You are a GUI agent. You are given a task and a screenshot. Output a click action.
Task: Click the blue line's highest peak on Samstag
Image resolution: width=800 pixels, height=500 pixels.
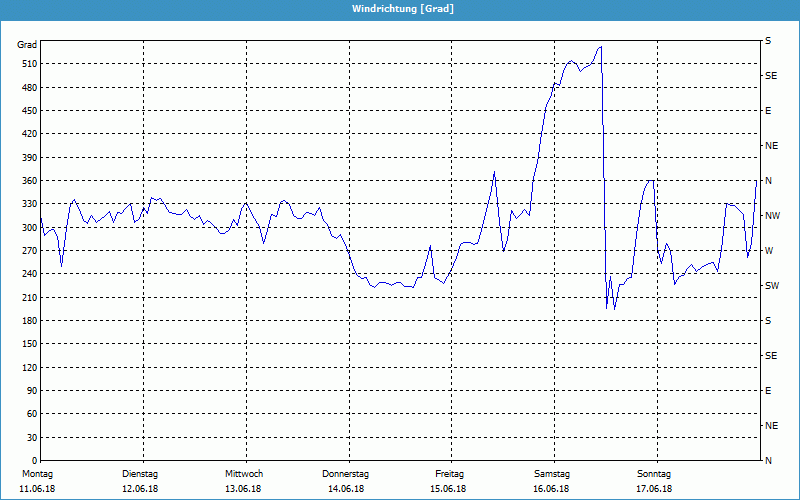point(600,47)
